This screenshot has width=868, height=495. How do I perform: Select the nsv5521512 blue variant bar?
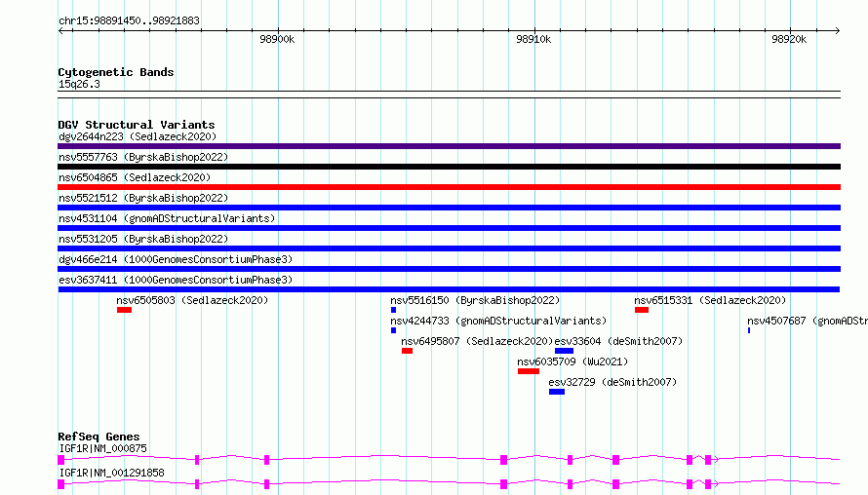pyautogui.click(x=449, y=208)
